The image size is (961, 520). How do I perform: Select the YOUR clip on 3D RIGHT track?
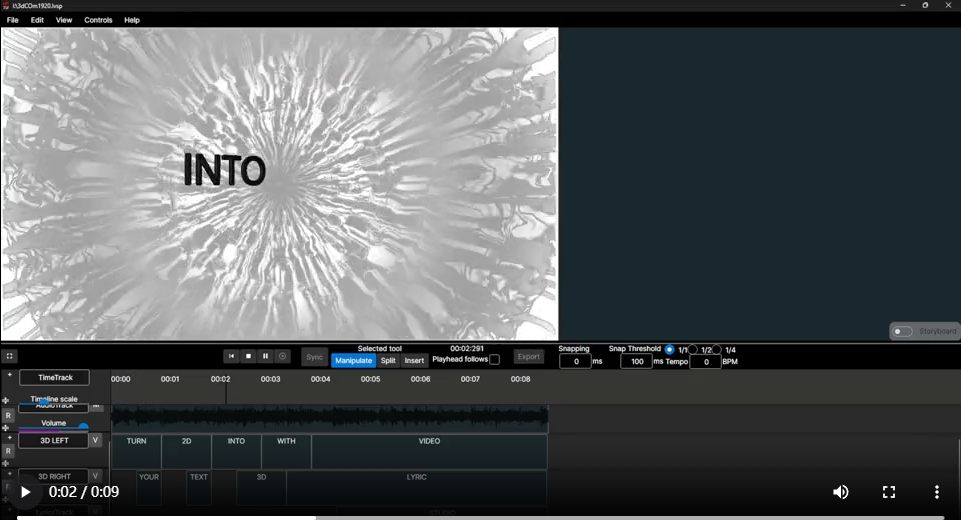149,488
